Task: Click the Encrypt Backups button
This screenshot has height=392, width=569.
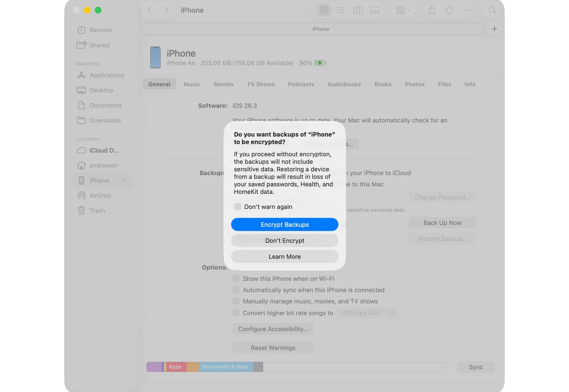Action: (284, 224)
